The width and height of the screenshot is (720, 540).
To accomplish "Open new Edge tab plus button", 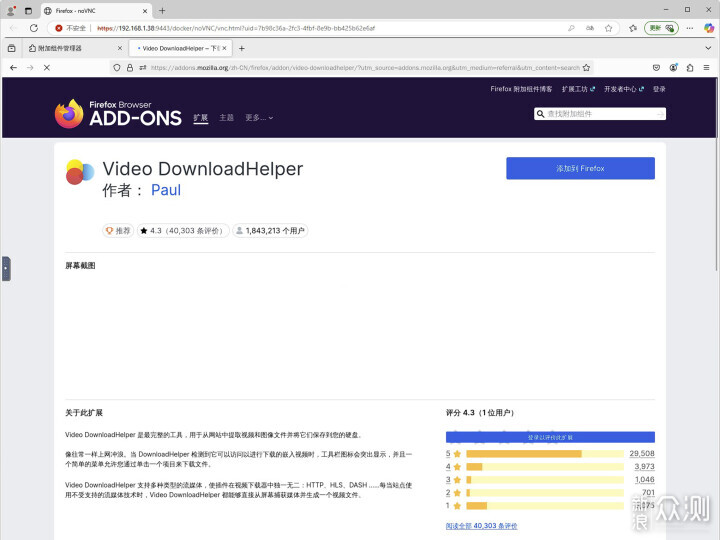I will [x=162, y=10].
